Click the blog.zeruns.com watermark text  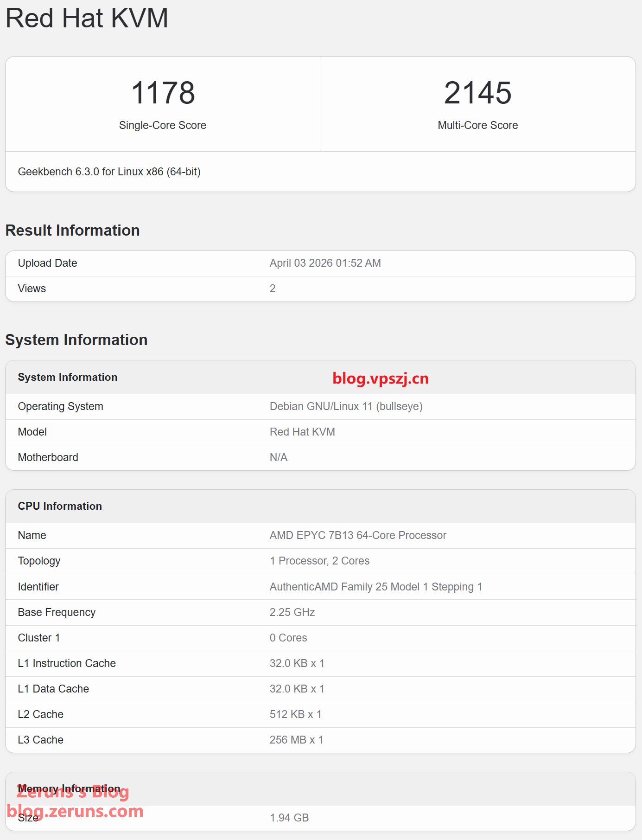click(75, 811)
